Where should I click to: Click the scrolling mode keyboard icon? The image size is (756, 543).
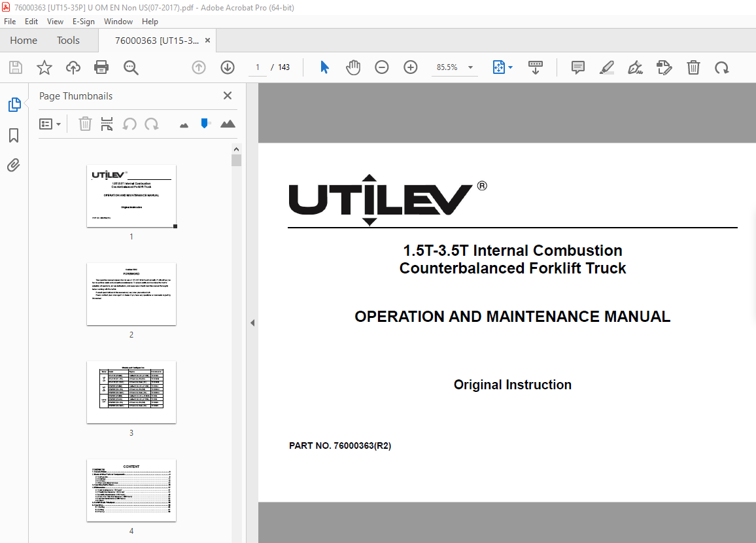[x=535, y=67]
